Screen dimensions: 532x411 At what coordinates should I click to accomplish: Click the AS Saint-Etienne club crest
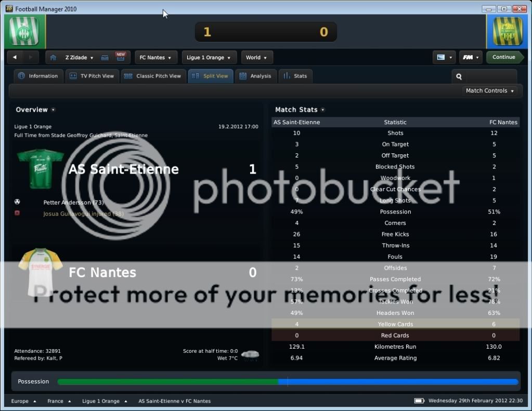click(24, 31)
